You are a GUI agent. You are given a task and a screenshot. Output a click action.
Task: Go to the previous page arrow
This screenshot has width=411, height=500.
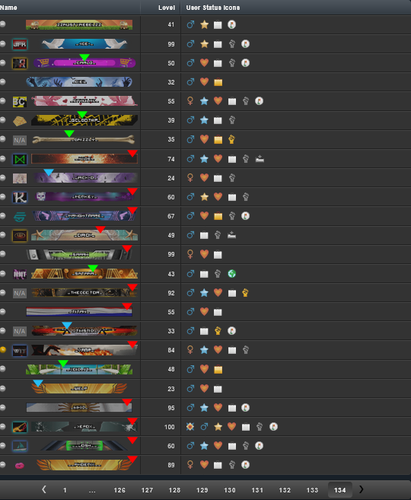coord(44,489)
